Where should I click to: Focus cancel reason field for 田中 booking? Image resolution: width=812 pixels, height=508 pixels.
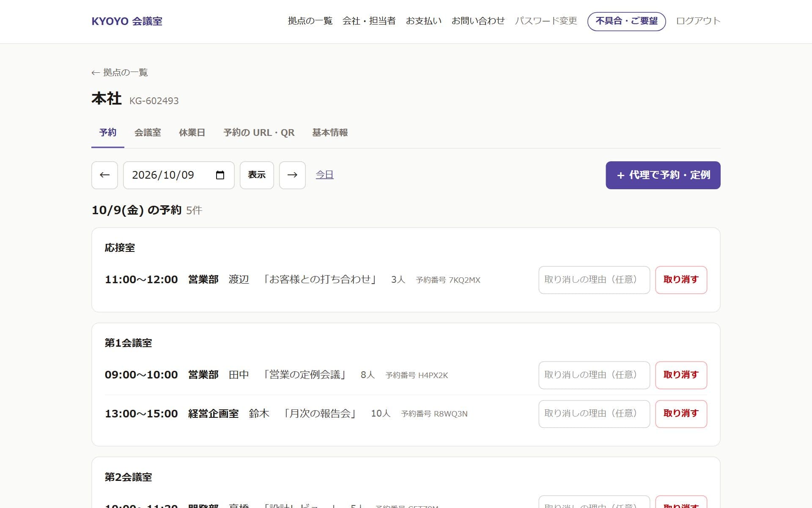(594, 375)
